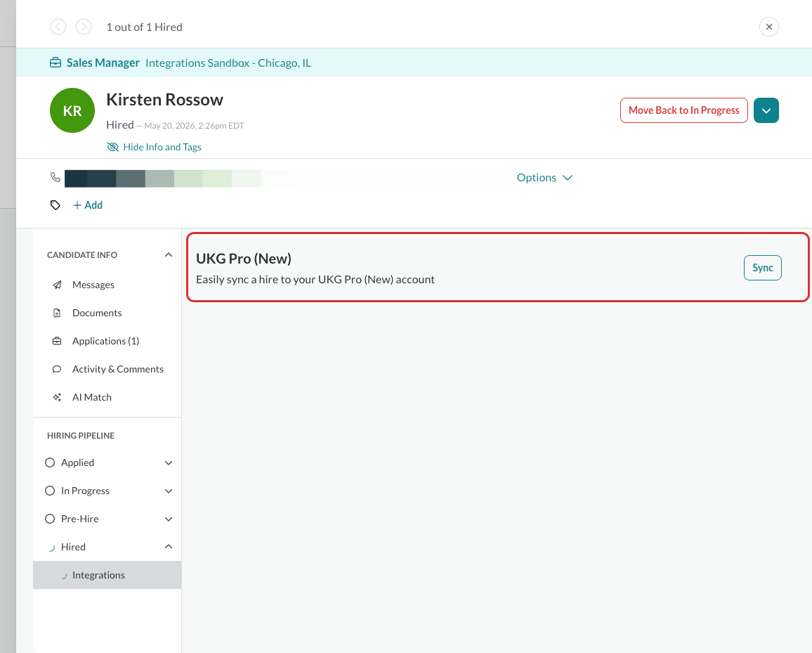Click the crossed-eye hide icon
The height and width of the screenshot is (653, 812).
[112, 147]
